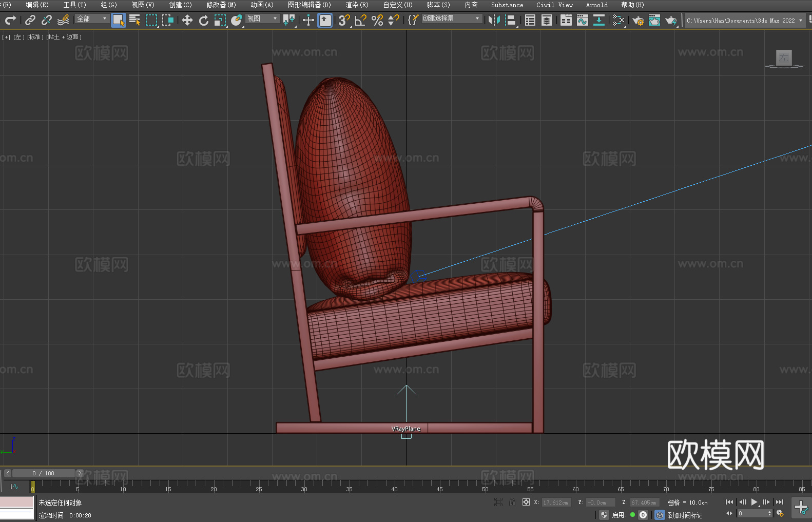Open the Time Configuration icon
812x522 pixels.
point(780,513)
